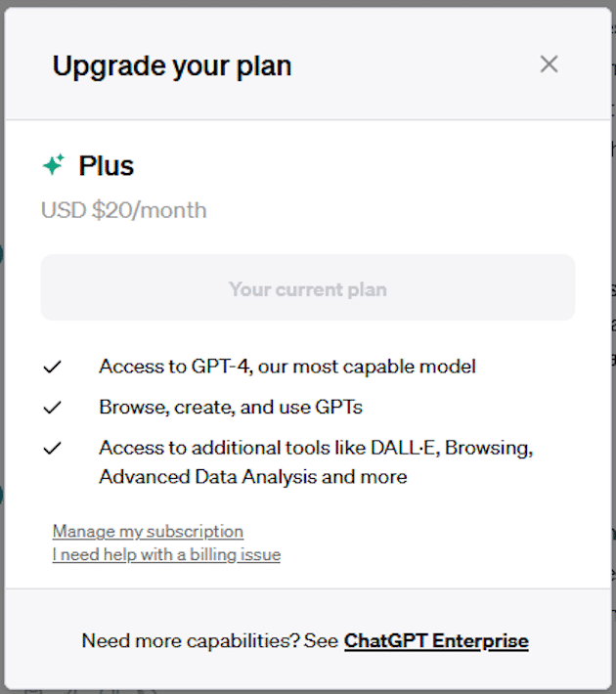Close the Upgrade your plan dialog
616x694 pixels.
pyautogui.click(x=549, y=65)
